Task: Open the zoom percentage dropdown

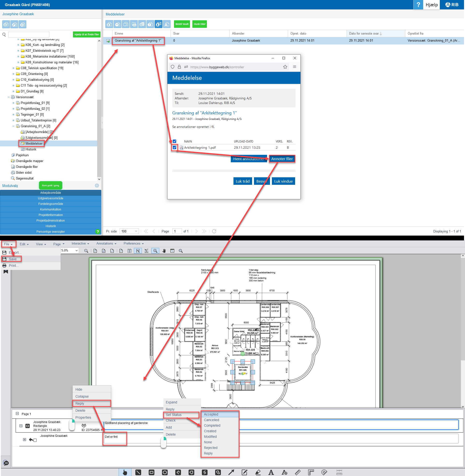Action: [x=76, y=251]
